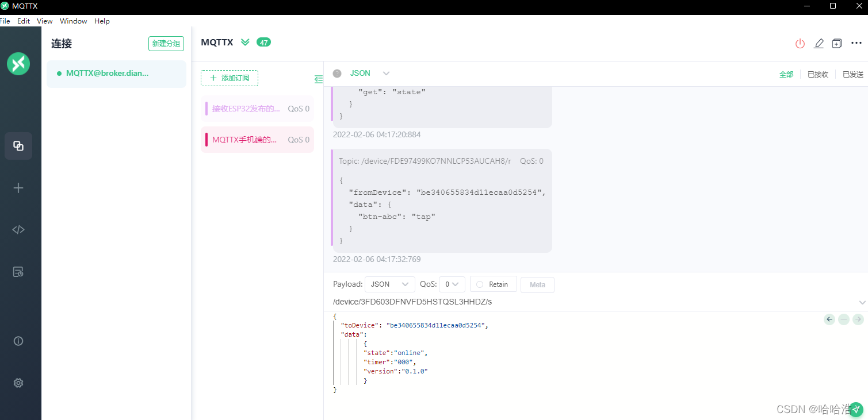868x420 pixels.
Task: Open the Edit menu
Action: [24, 21]
